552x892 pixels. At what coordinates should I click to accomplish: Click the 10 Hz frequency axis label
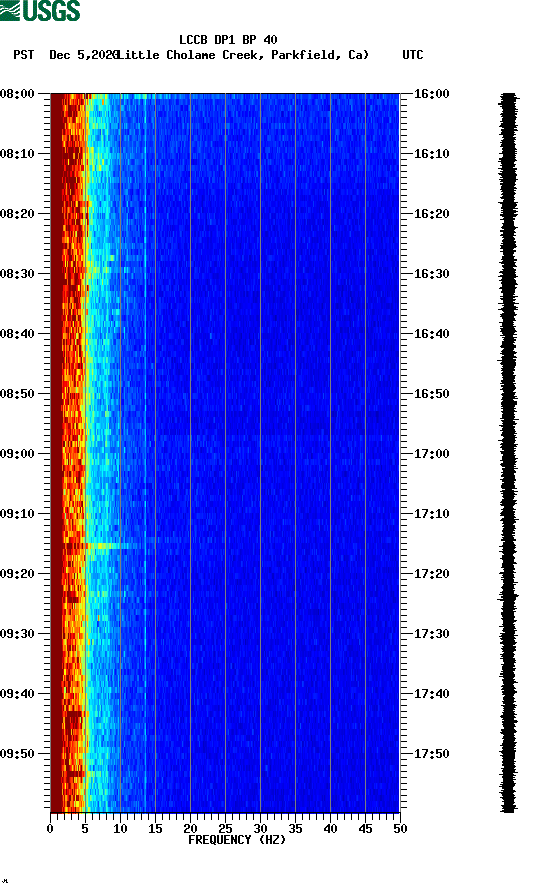pyautogui.click(x=120, y=829)
